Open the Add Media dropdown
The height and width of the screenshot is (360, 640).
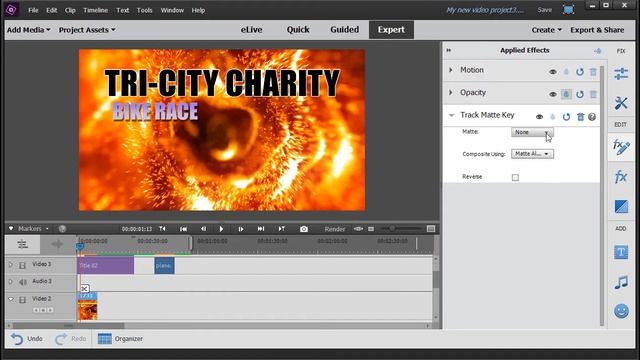(x=29, y=30)
